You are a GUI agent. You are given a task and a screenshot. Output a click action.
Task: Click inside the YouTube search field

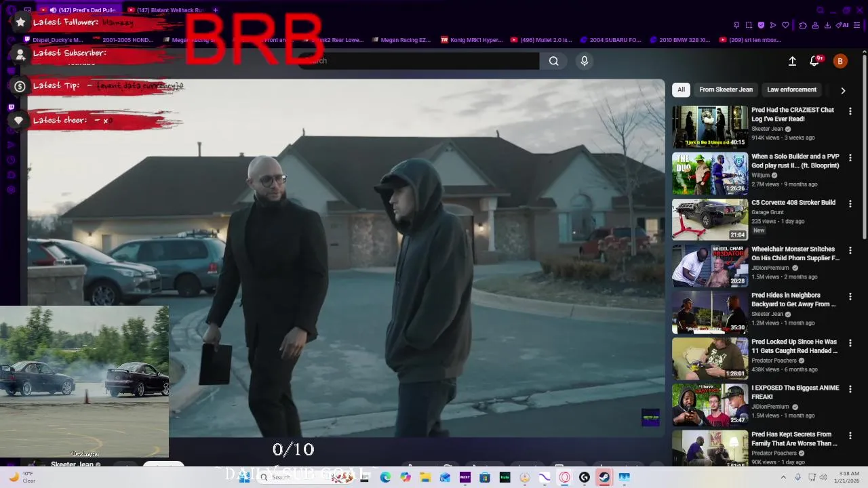(x=420, y=61)
